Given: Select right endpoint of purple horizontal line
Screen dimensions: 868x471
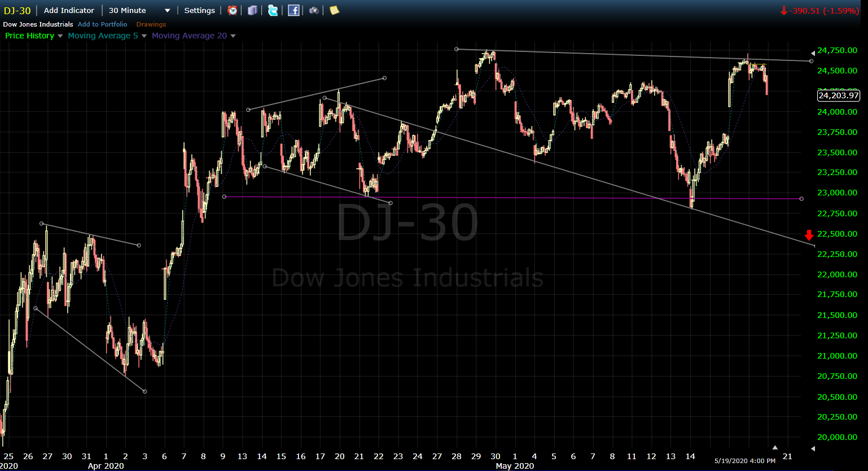Looking at the screenshot, I should tap(801, 199).
